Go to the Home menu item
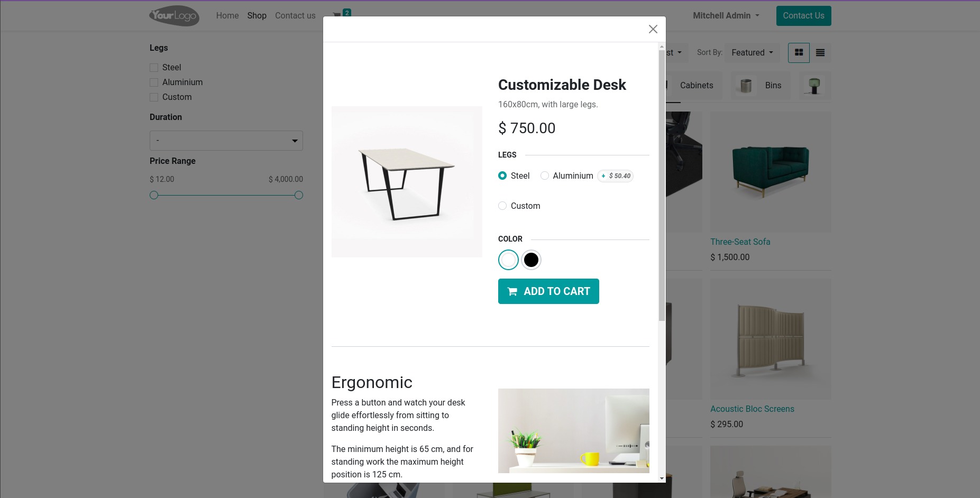This screenshot has width=980, height=498. coord(227,16)
